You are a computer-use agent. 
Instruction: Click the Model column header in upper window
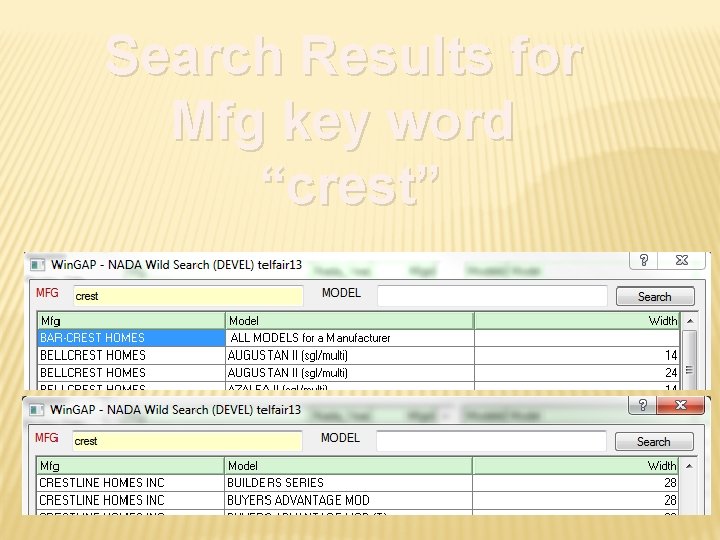[x=350, y=321]
